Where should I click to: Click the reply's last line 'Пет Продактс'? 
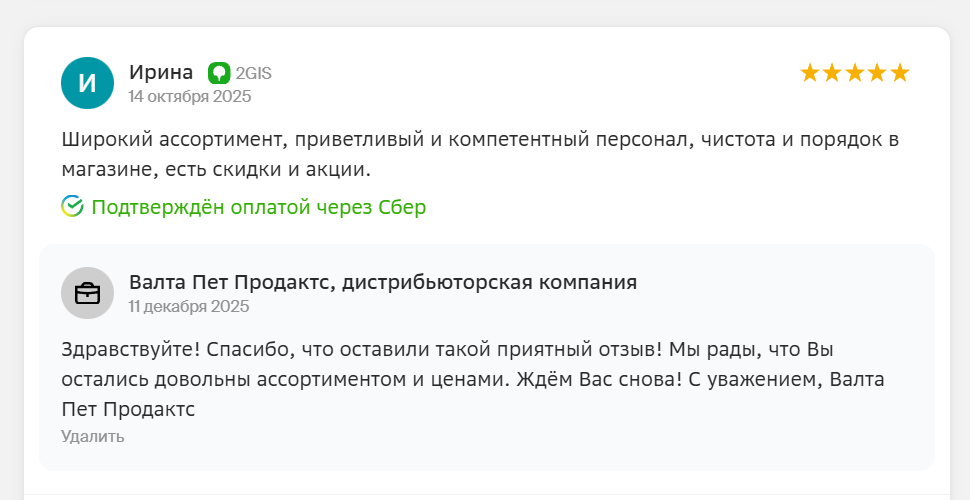point(128,409)
